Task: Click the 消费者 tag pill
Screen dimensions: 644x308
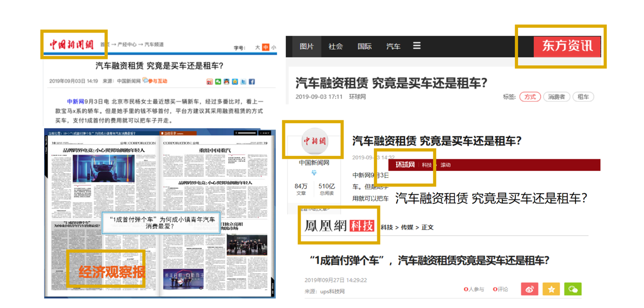Action: click(x=556, y=97)
